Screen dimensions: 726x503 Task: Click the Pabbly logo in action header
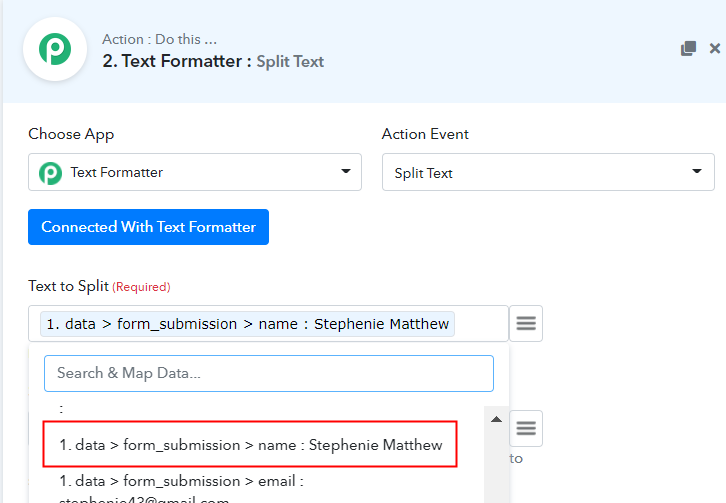click(55, 49)
